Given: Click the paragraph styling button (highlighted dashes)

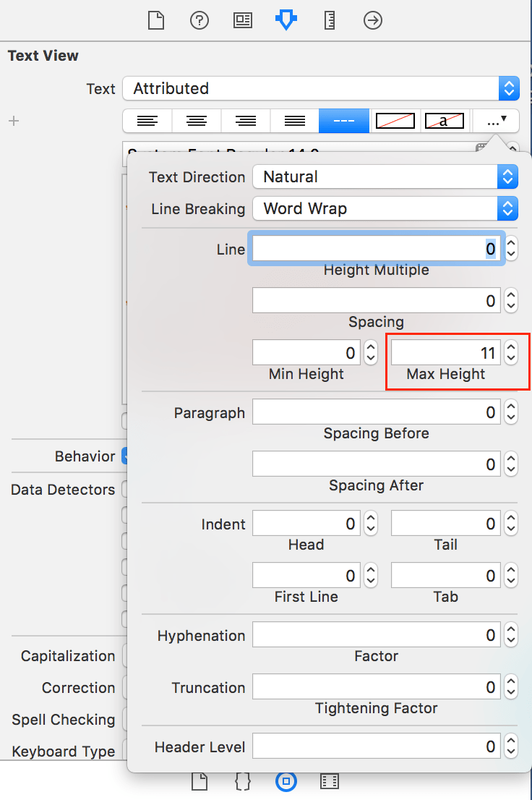Looking at the screenshot, I should pos(343,121).
